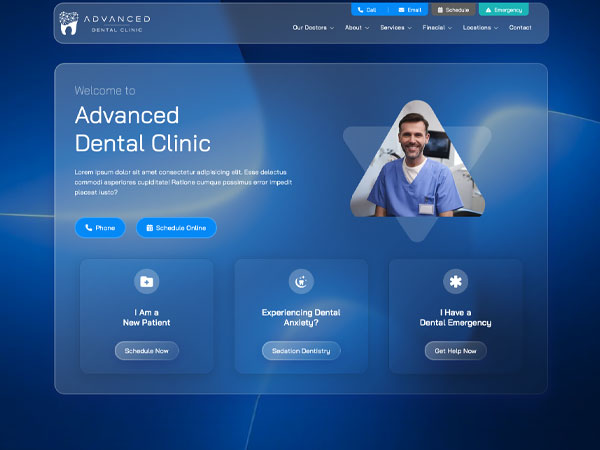Click the phone icon in the Call button
This screenshot has height=450, width=600.
[360, 10]
